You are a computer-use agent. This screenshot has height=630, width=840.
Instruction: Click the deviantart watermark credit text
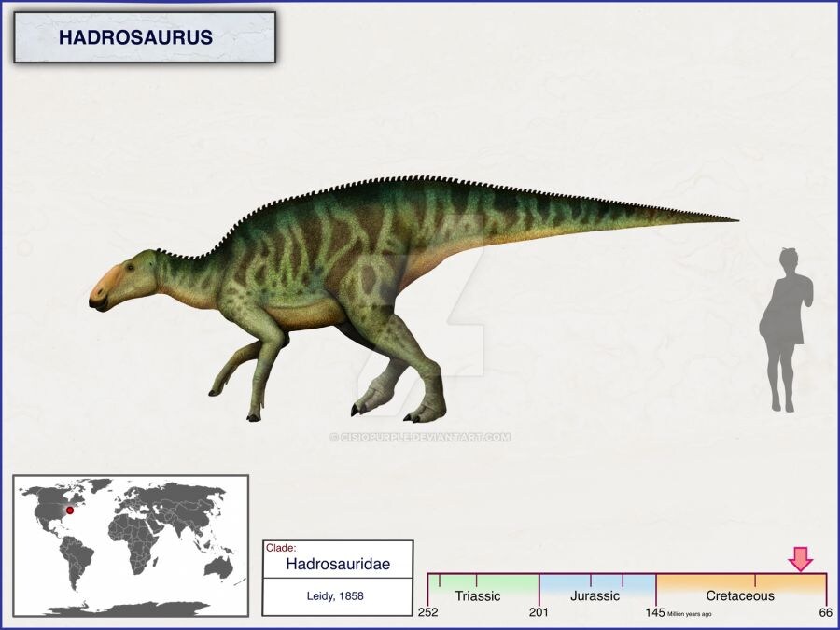[420, 436]
